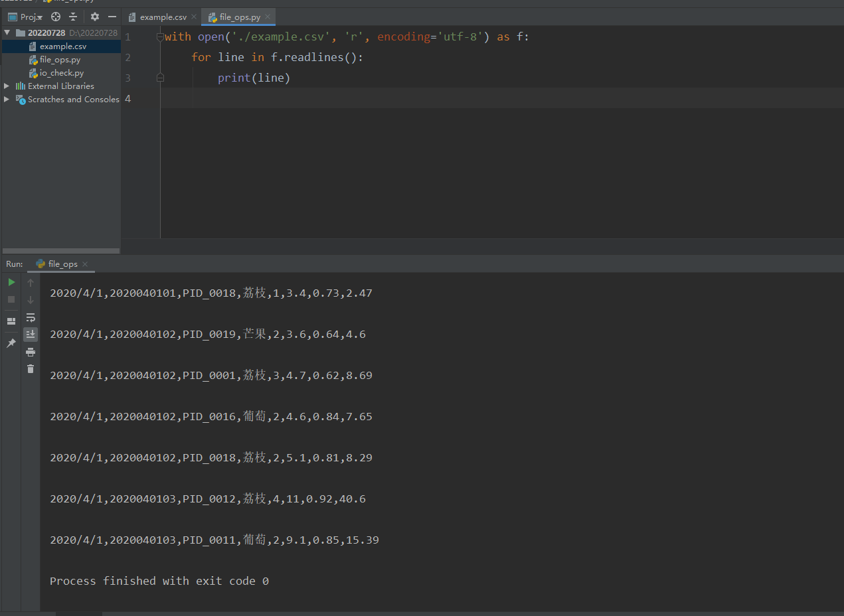Toggle soft-wrap in the Run console
The image size is (844, 616).
click(x=31, y=317)
